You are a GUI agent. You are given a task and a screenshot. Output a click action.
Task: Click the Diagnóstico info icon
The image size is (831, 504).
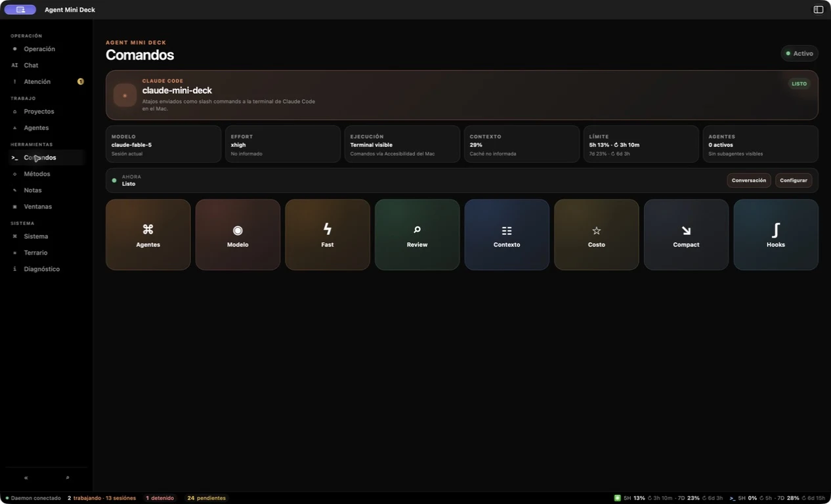tap(14, 269)
